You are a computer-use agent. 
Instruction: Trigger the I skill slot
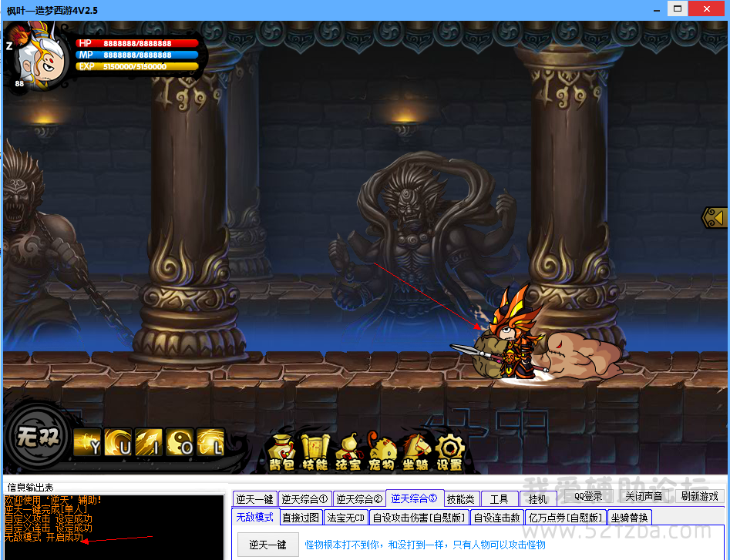tap(149, 442)
